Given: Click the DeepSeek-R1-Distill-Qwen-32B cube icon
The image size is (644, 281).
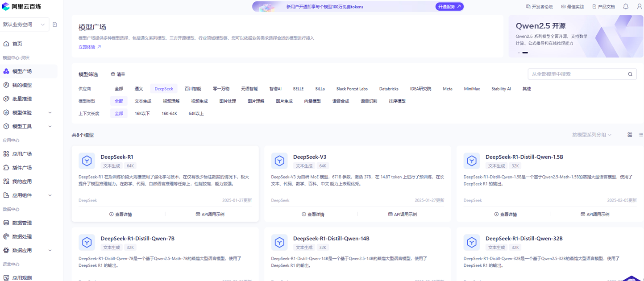Looking at the screenshot, I should pyautogui.click(x=472, y=242).
